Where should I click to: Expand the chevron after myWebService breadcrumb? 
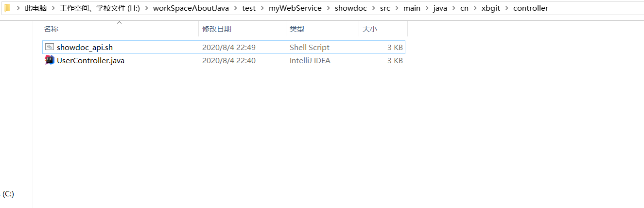click(x=328, y=8)
